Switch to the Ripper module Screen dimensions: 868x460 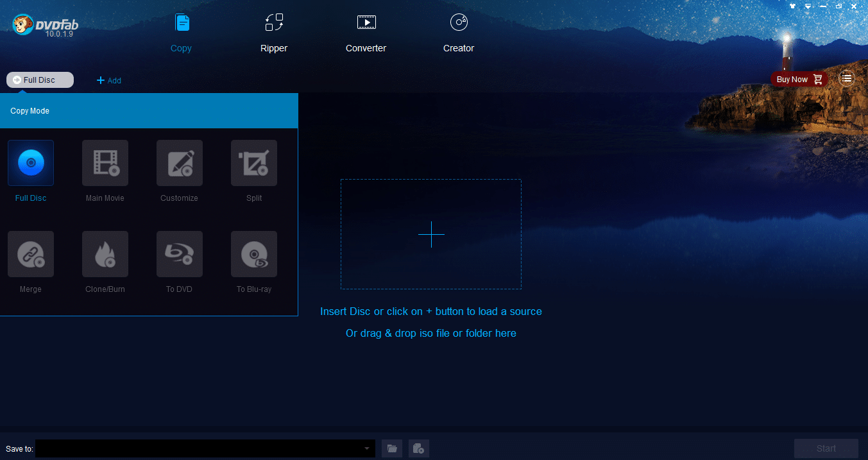(x=274, y=32)
